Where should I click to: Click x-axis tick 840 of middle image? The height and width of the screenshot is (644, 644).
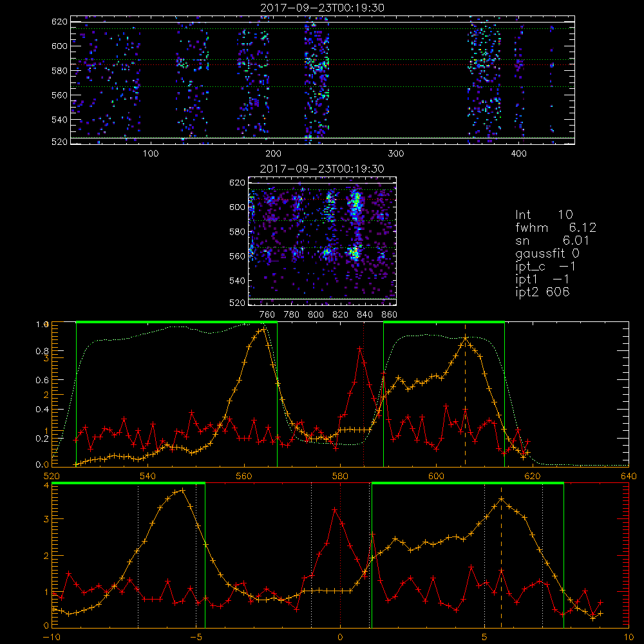(x=365, y=315)
